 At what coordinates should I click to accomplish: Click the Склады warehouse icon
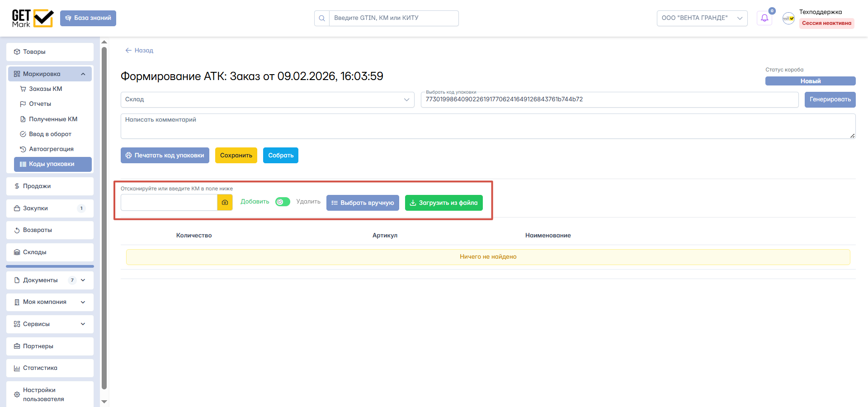17,252
